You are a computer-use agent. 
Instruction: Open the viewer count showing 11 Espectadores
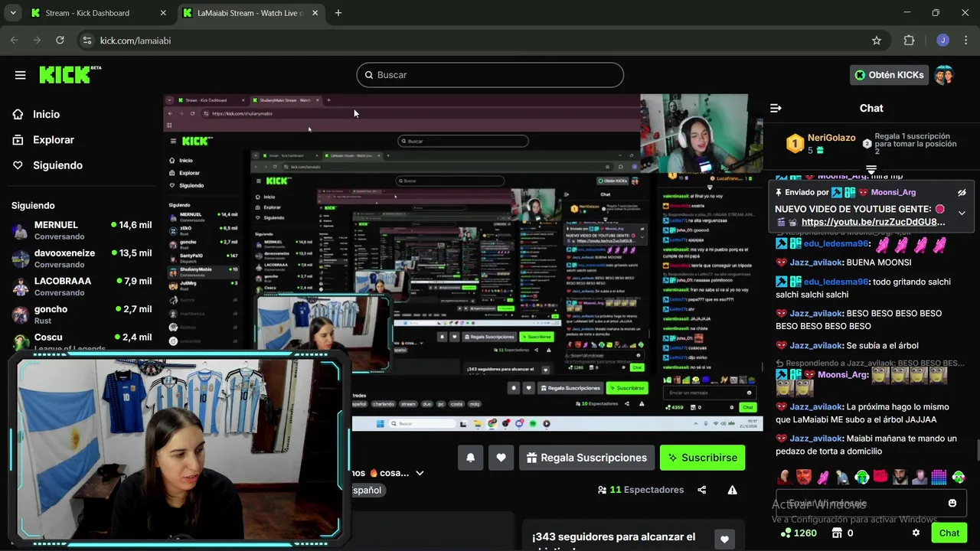pos(640,490)
